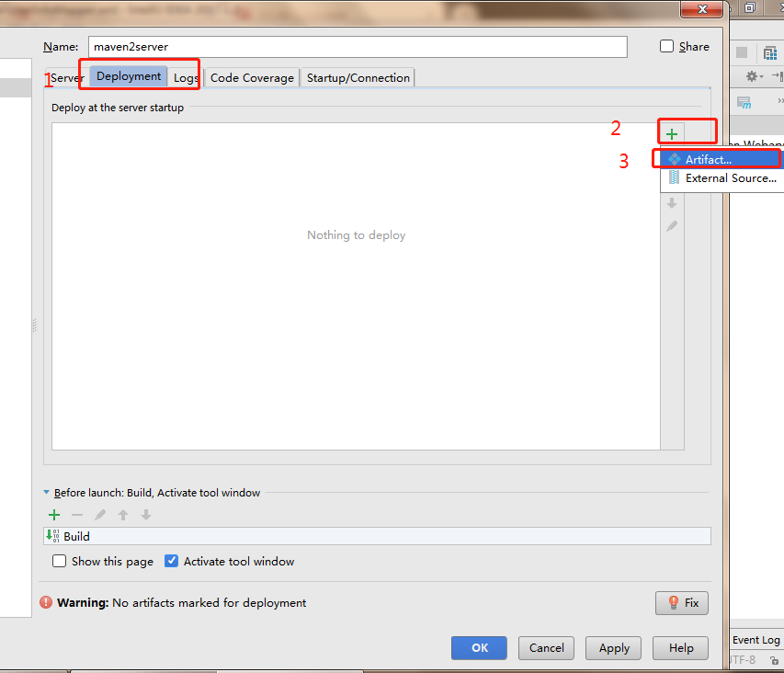Toggle the Share checkbox

[x=666, y=47]
